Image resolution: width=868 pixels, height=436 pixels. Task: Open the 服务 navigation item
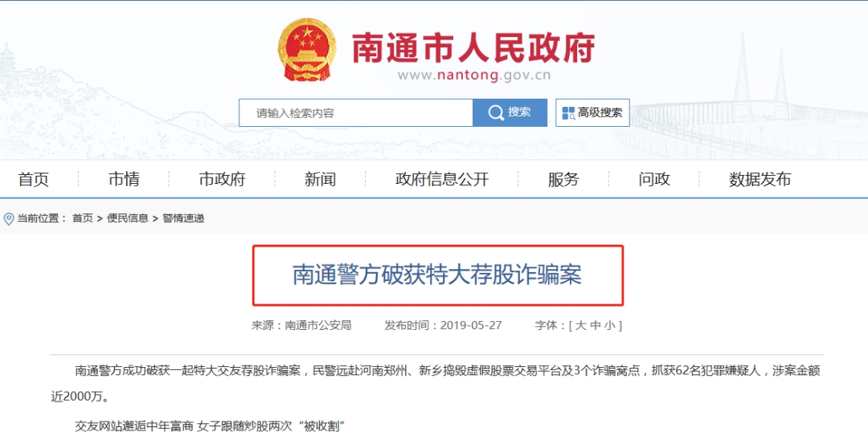(x=563, y=179)
